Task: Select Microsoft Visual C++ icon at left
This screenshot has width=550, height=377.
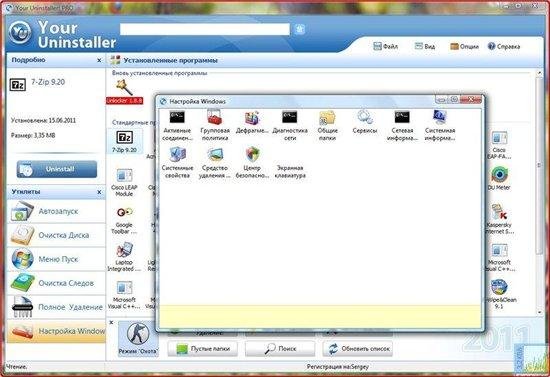Action: (x=124, y=295)
